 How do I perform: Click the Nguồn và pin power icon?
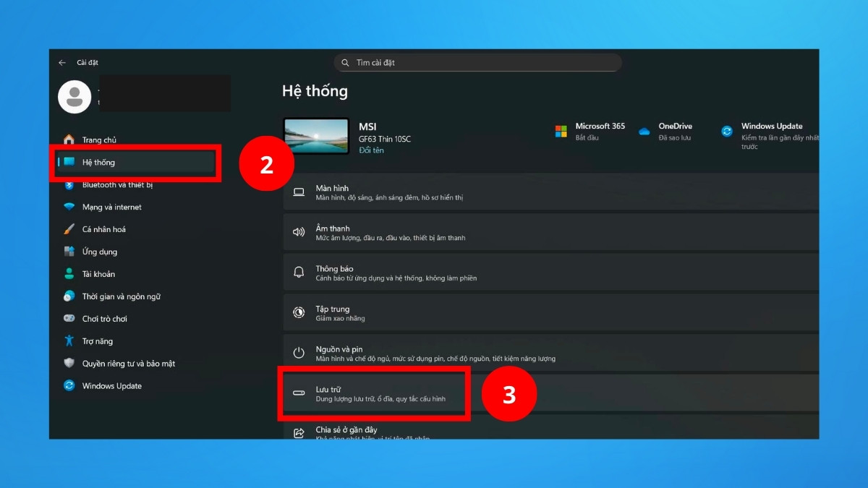[x=299, y=353]
